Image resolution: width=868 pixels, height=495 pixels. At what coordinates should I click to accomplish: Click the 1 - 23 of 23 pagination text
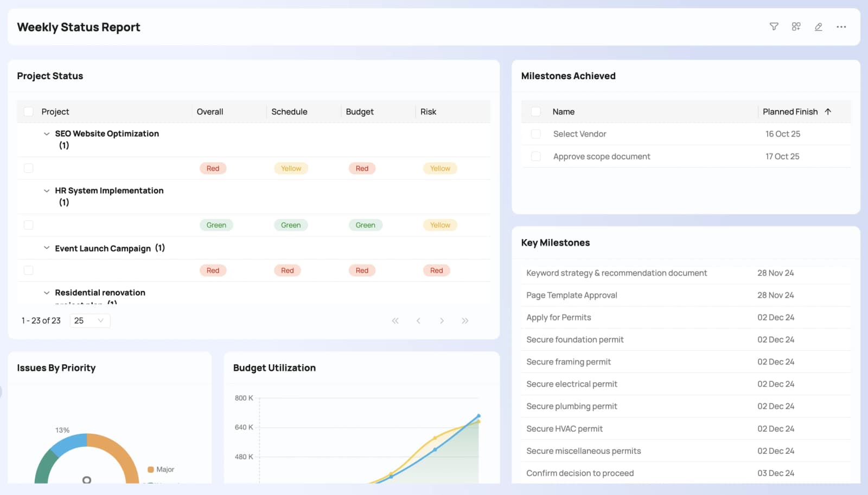(x=41, y=321)
